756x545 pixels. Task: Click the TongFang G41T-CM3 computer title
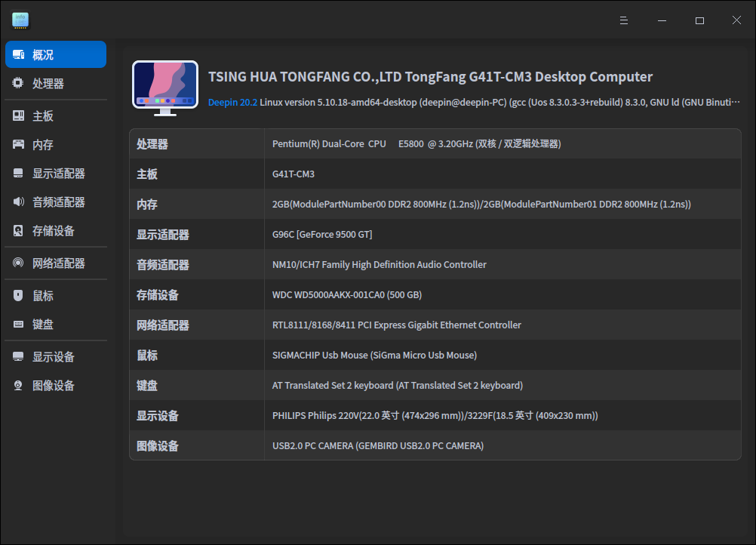point(430,77)
